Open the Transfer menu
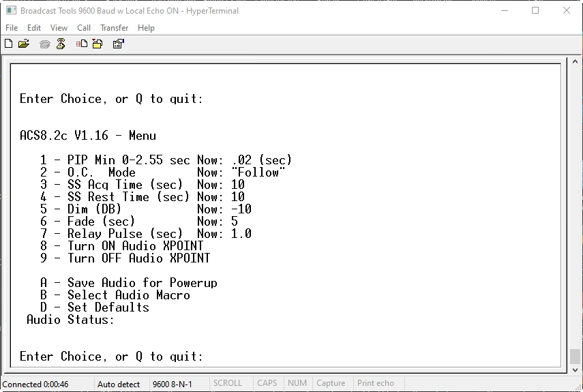Screen dimensions: 583x392 tap(114, 28)
